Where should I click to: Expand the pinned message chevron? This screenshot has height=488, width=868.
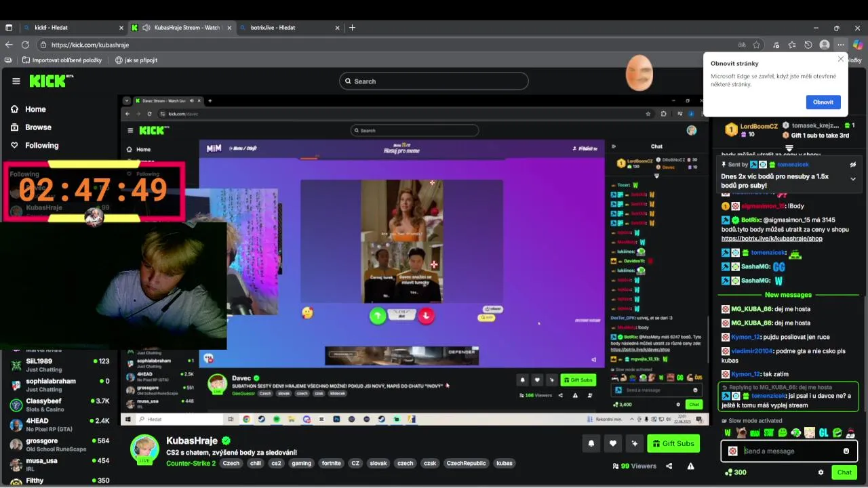point(853,179)
